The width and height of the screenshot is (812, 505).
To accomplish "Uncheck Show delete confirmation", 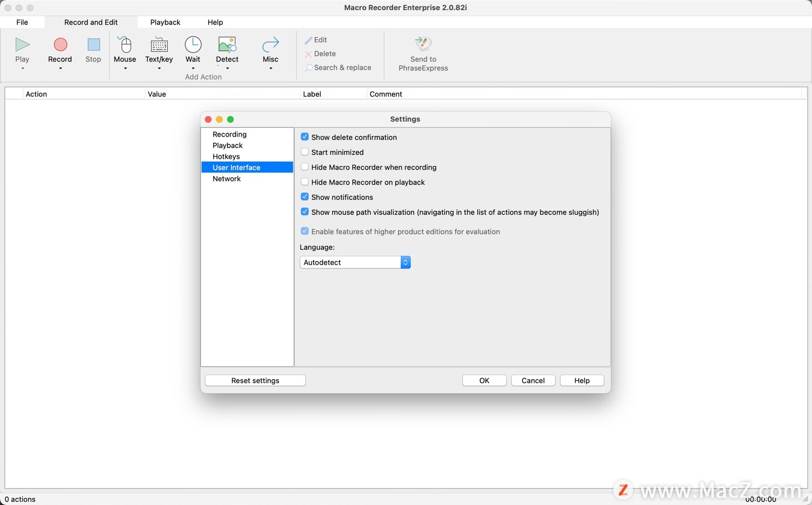I will (305, 137).
